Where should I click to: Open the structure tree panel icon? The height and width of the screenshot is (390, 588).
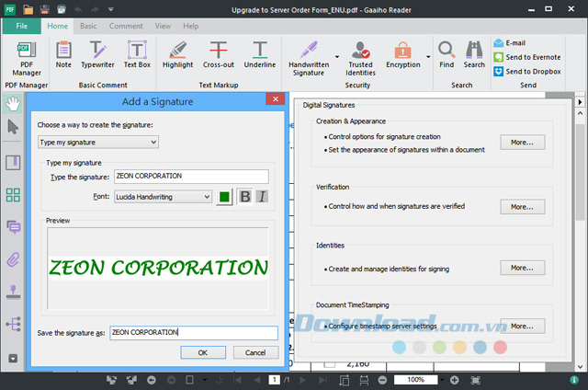tap(13, 324)
